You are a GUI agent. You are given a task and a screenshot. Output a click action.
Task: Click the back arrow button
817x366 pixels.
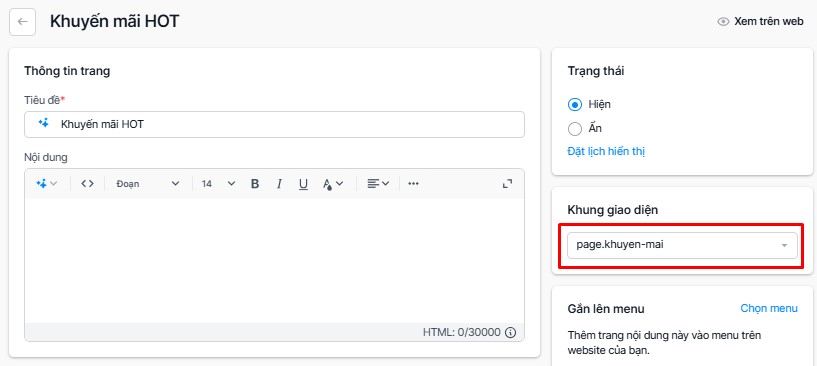(x=22, y=22)
